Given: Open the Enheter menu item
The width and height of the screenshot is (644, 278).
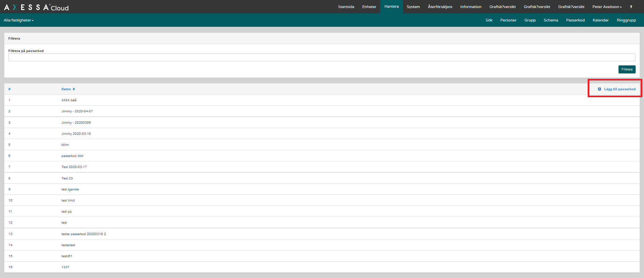Looking at the screenshot, I should pyautogui.click(x=369, y=7).
